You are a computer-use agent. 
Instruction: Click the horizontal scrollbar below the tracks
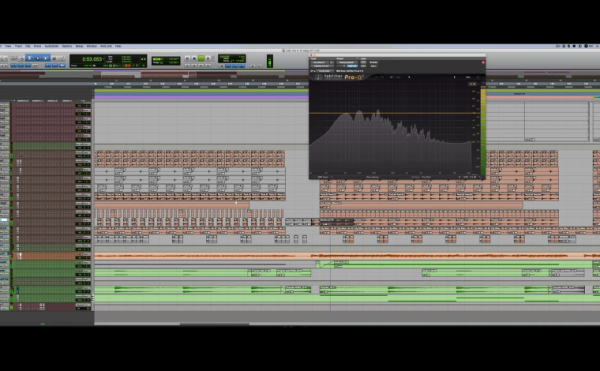coord(346,324)
